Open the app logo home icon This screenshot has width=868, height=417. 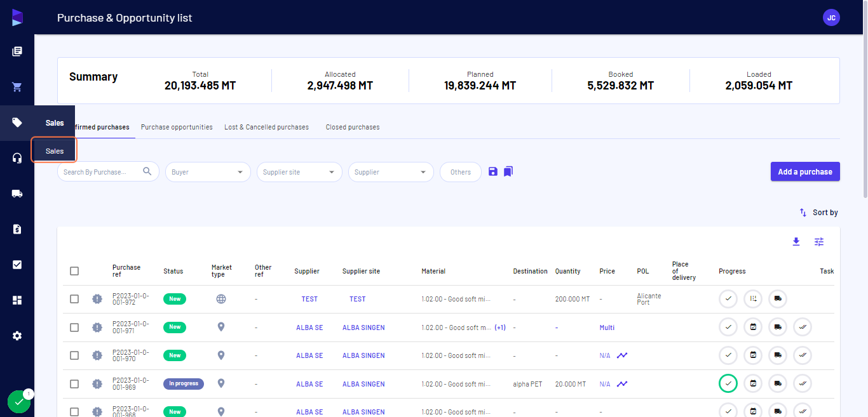pyautogui.click(x=17, y=18)
